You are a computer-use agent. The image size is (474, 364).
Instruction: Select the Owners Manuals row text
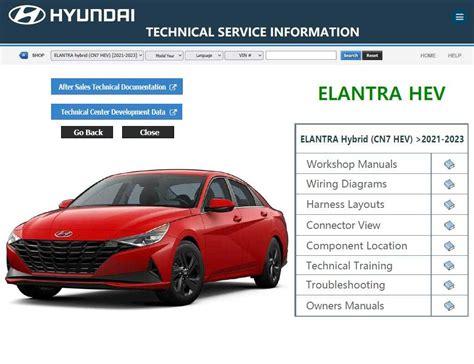pyautogui.click(x=345, y=306)
